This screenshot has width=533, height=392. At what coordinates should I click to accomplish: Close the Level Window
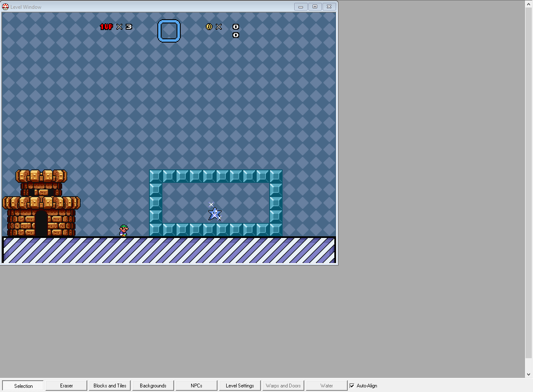[x=329, y=6]
